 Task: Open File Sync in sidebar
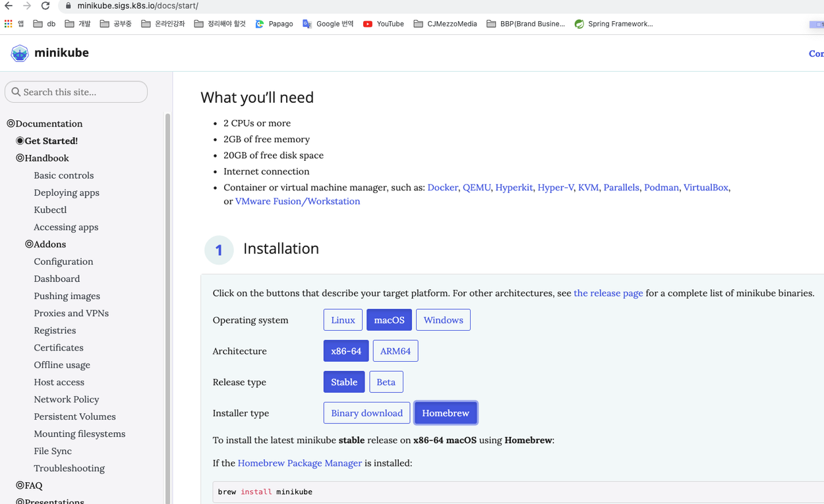(x=53, y=451)
